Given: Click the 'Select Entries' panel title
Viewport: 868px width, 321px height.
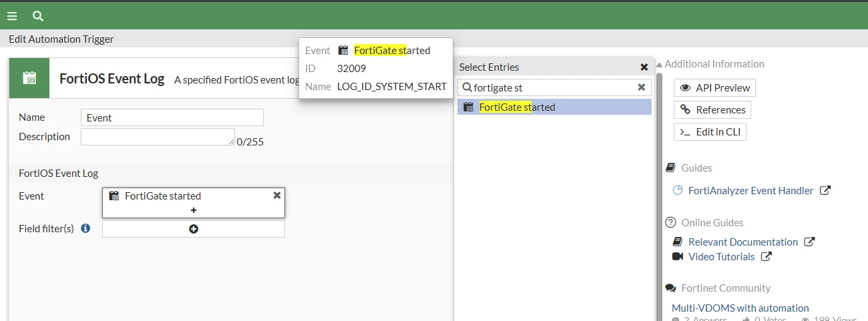Looking at the screenshot, I should click(489, 67).
